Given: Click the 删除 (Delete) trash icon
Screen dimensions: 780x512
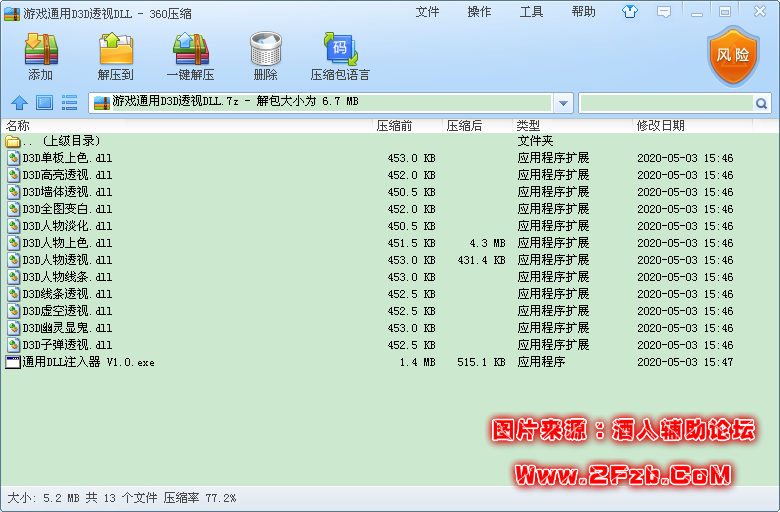Looking at the screenshot, I should pos(266,49).
